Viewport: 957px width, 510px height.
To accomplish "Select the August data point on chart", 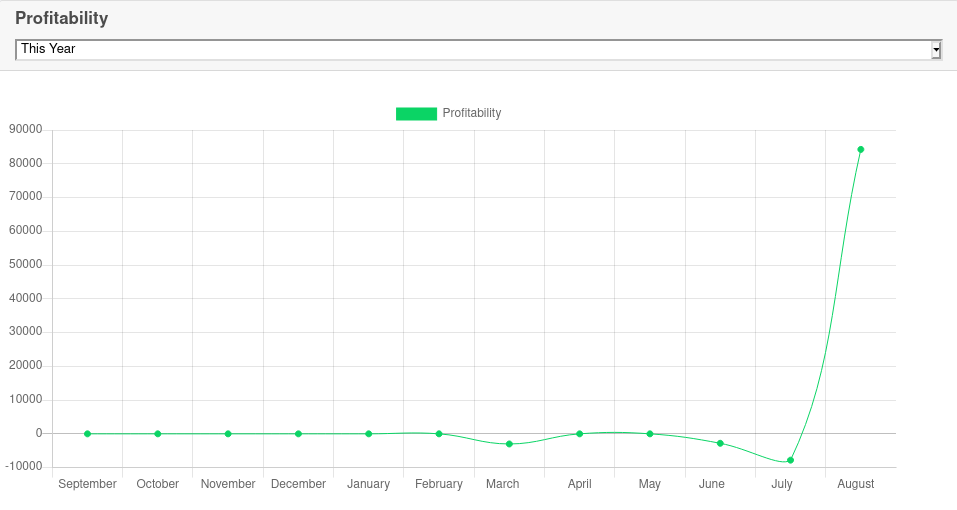I will (x=860, y=150).
